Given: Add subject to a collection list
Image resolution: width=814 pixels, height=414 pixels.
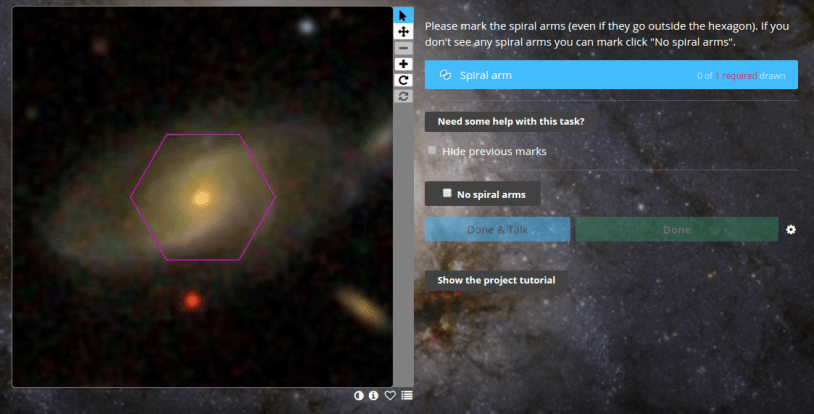Looking at the screenshot, I should [406, 395].
